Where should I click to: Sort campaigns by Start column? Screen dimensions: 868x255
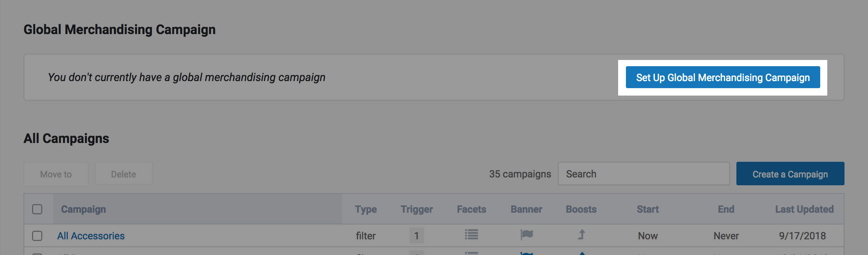coord(647,209)
